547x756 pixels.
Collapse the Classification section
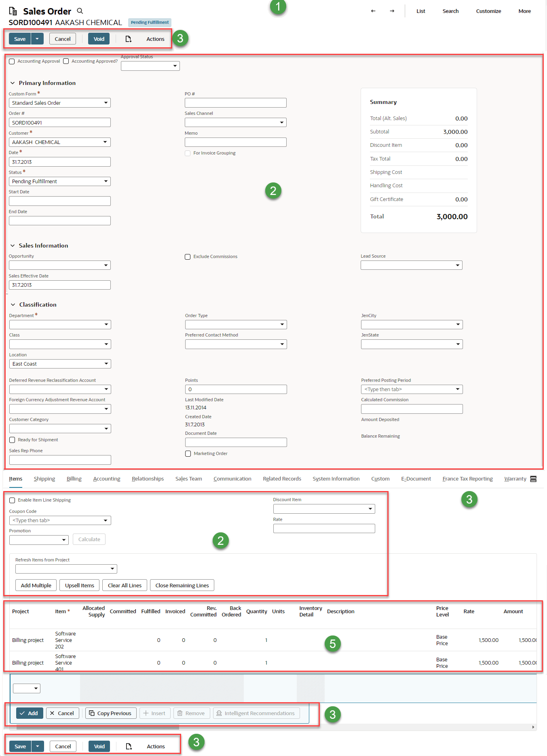click(13, 305)
